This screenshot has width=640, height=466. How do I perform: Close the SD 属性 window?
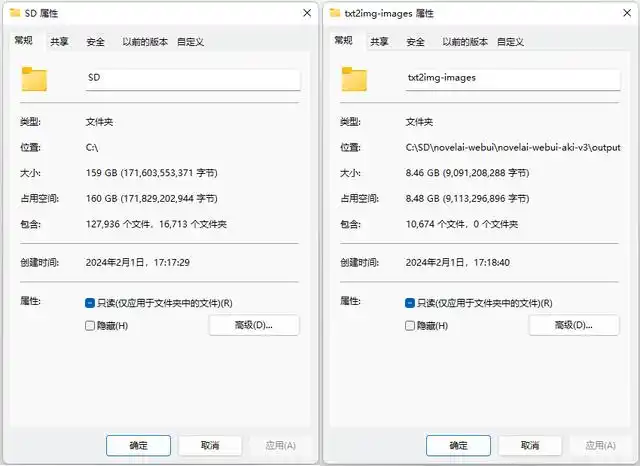point(307,13)
